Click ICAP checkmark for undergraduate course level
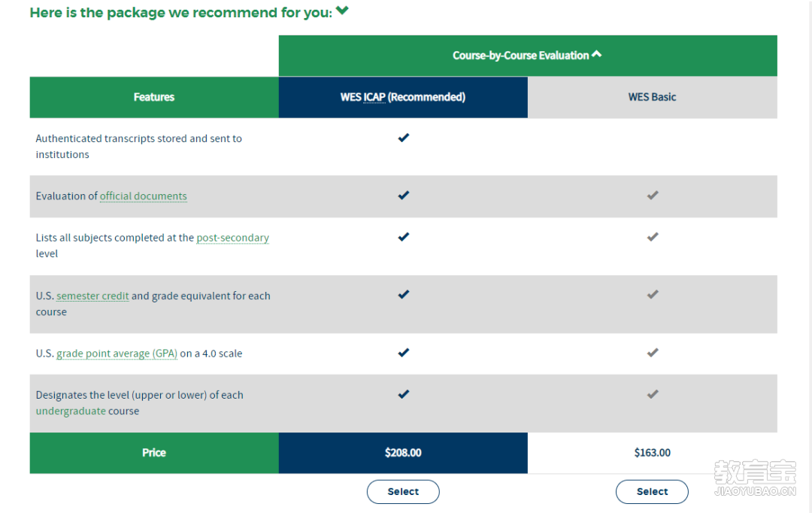The height and width of the screenshot is (513, 812). tap(404, 394)
